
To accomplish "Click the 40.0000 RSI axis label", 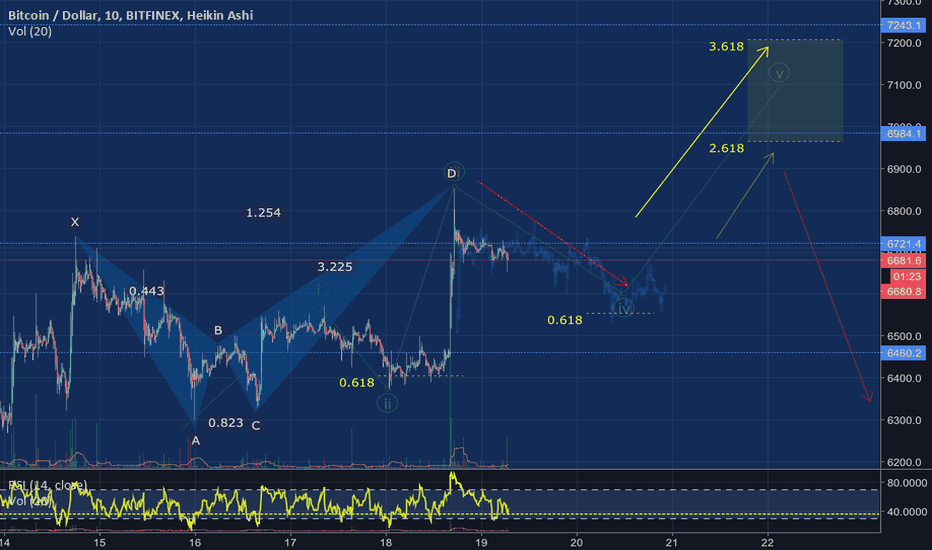I will click(x=906, y=511).
